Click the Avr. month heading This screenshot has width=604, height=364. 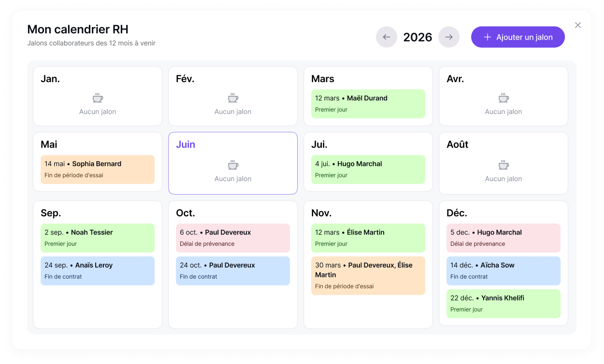coord(455,79)
